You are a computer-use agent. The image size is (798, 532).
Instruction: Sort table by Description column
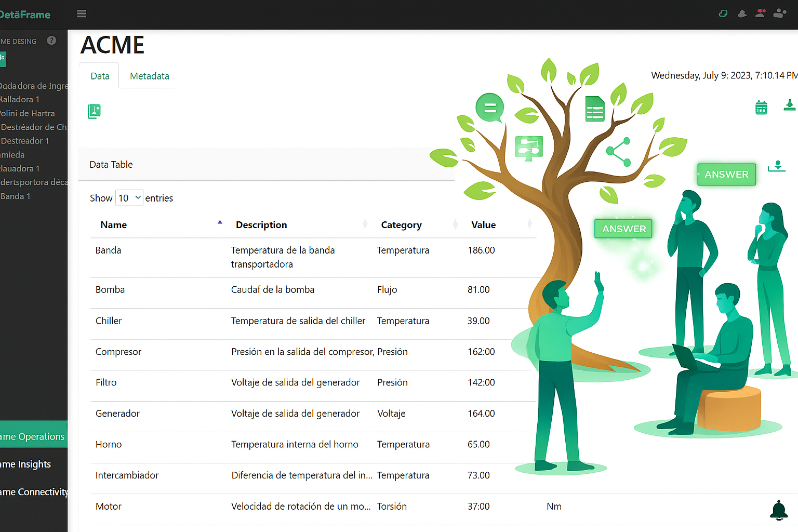[261, 225]
